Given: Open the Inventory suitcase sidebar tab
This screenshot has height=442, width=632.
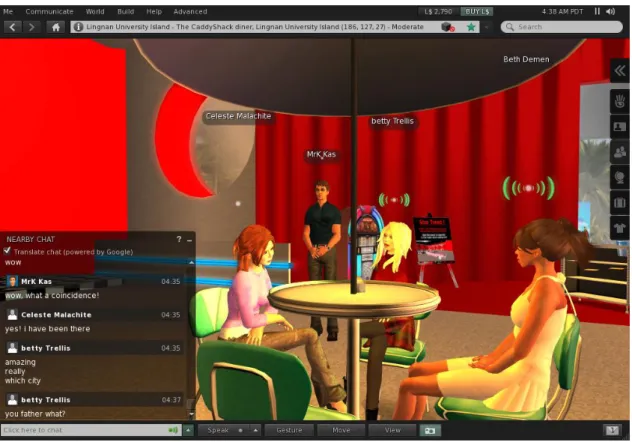Looking at the screenshot, I should pyautogui.click(x=620, y=203).
